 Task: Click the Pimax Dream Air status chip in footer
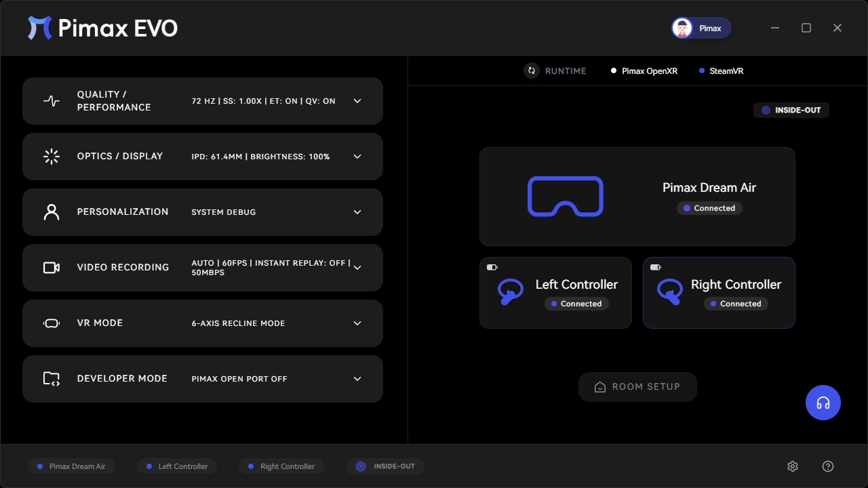coord(71,466)
